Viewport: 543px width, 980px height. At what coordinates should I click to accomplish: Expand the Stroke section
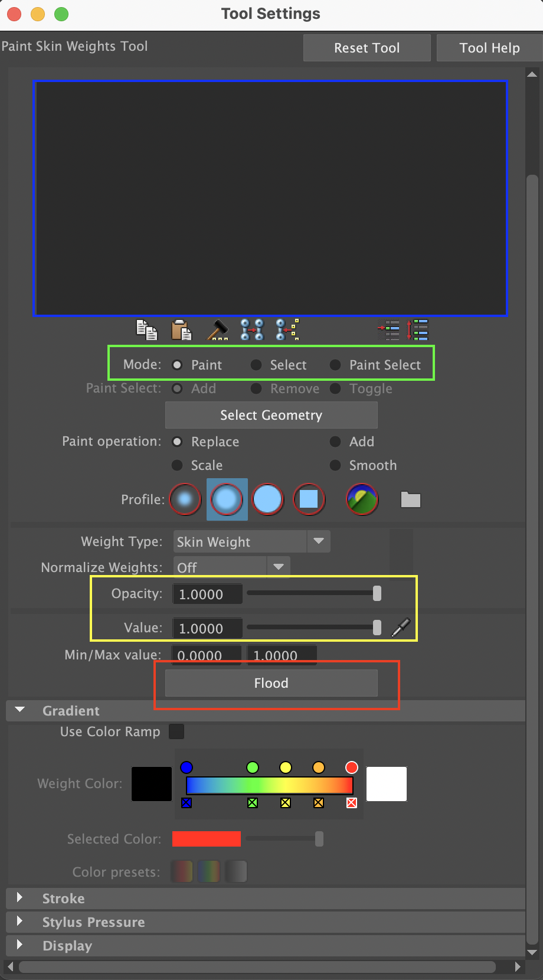(x=20, y=898)
